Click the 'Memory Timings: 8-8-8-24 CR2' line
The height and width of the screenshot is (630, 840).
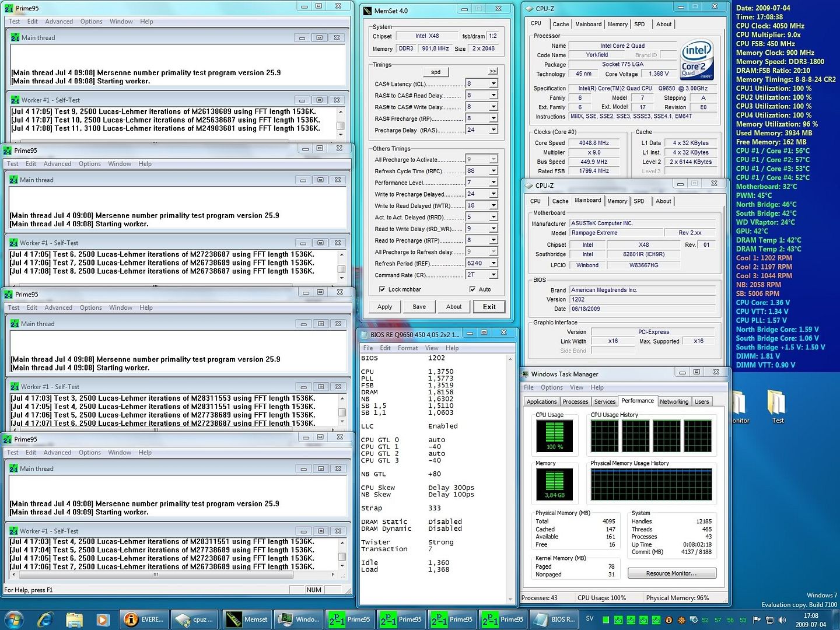(786, 79)
